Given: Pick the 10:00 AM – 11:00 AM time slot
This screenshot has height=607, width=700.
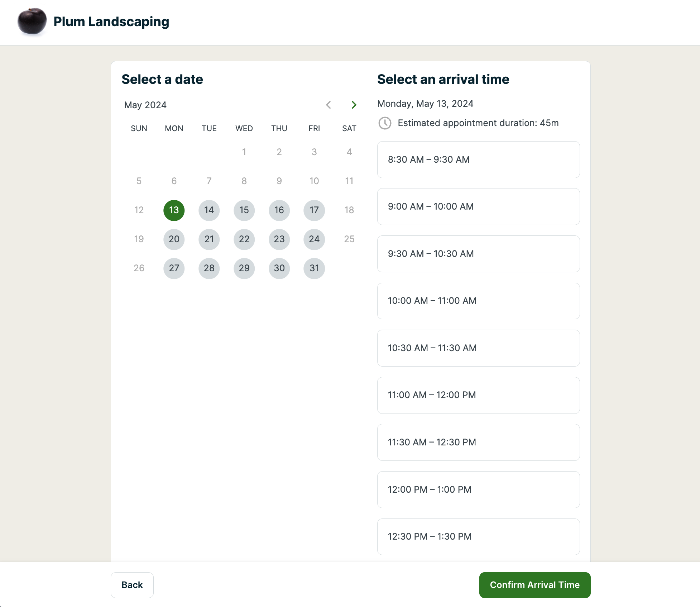Looking at the screenshot, I should click(x=478, y=301).
